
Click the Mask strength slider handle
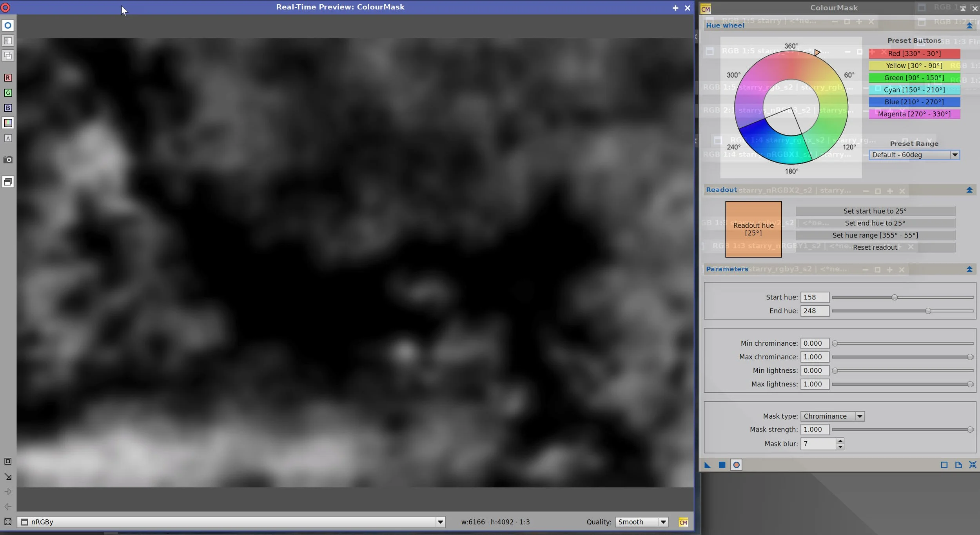(x=970, y=430)
